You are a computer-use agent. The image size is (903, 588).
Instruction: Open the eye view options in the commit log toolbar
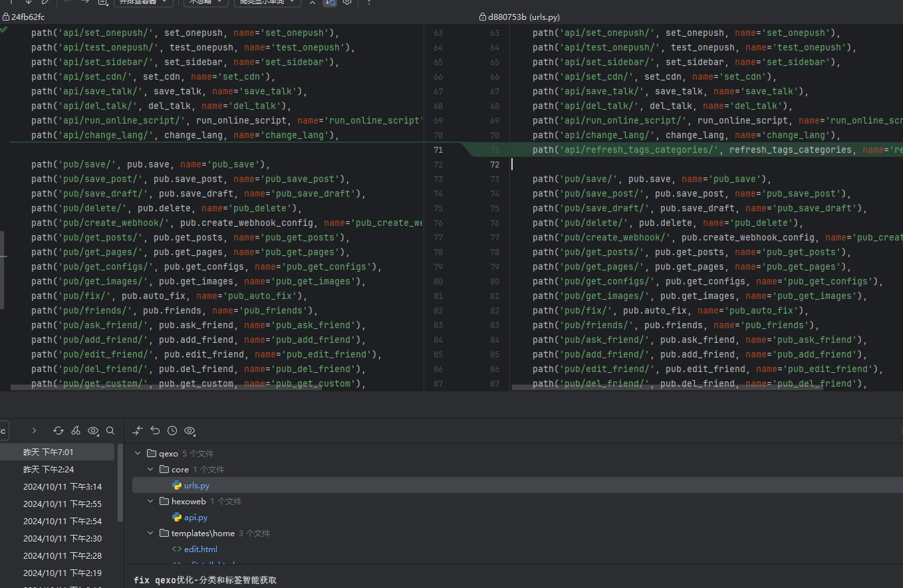pyautogui.click(x=93, y=431)
